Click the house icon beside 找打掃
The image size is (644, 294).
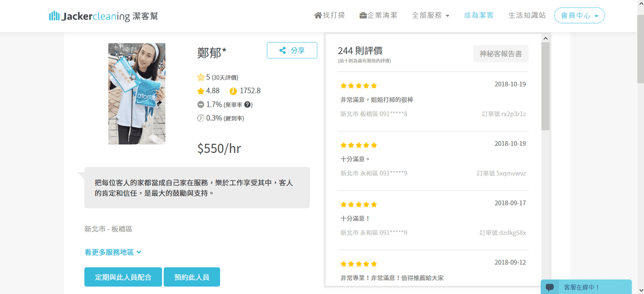tap(318, 16)
